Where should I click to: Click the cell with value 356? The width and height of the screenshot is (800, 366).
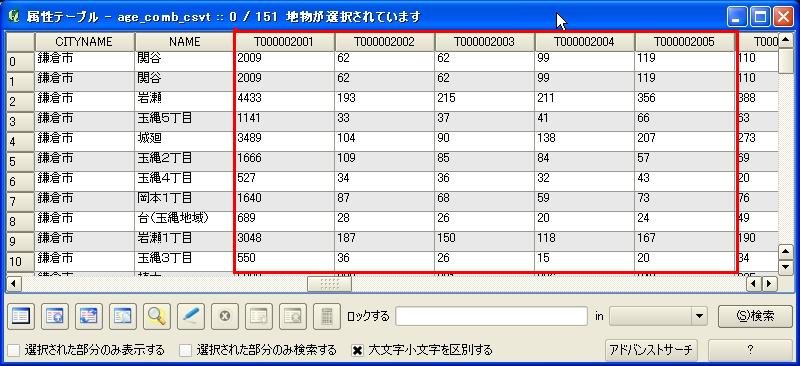[x=684, y=101]
